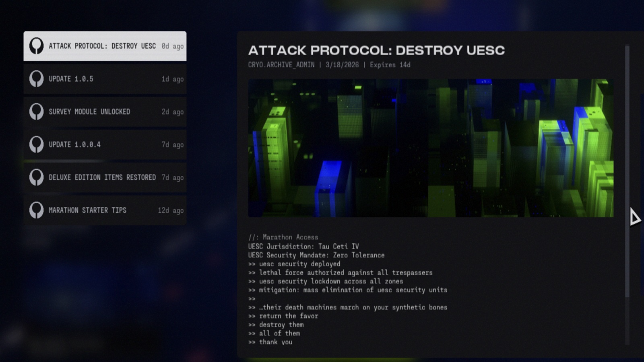
Task: Click the '1d ago' timestamp on Update 1.0.5
Action: 172,79
